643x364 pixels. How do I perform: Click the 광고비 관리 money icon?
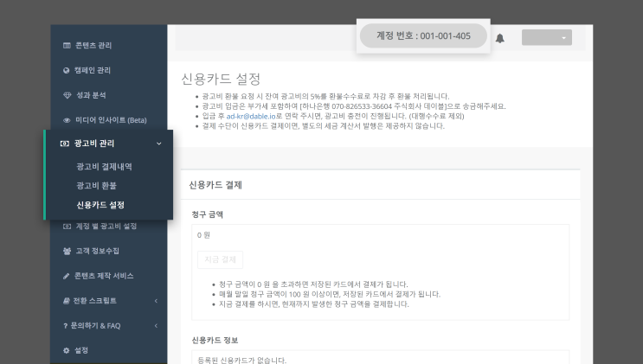click(x=64, y=144)
